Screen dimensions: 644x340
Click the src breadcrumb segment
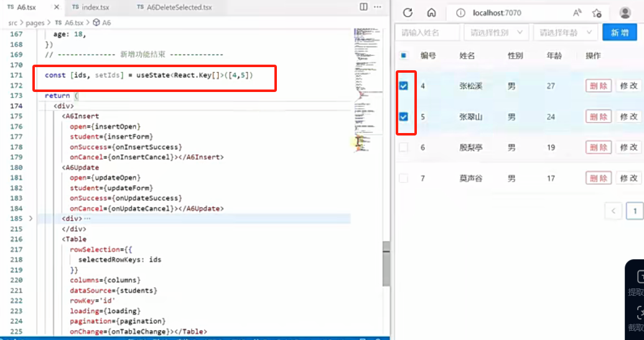point(12,23)
